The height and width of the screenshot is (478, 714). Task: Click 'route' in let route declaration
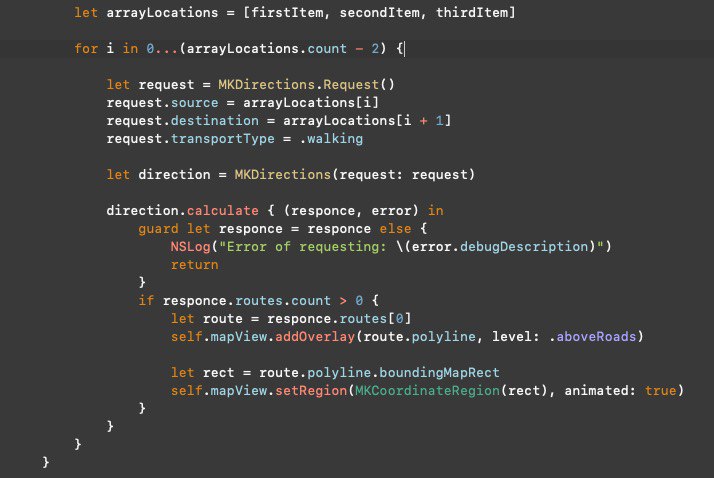coord(223,319)
